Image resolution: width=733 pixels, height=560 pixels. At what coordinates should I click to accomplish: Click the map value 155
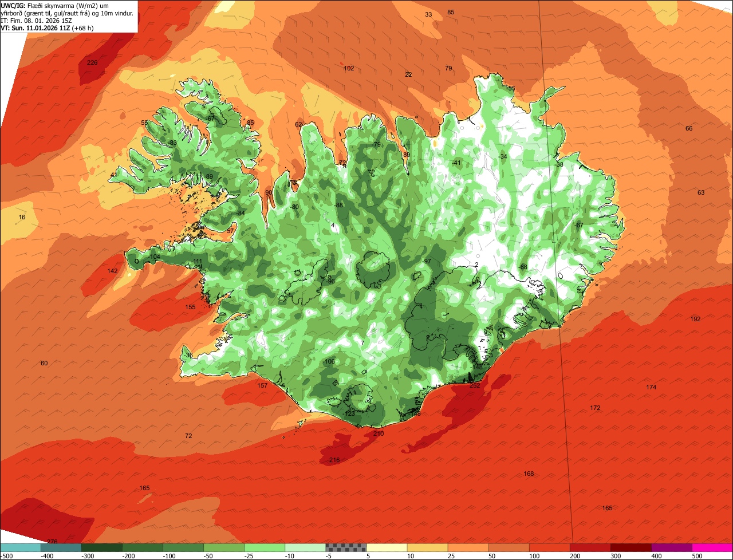190,307
